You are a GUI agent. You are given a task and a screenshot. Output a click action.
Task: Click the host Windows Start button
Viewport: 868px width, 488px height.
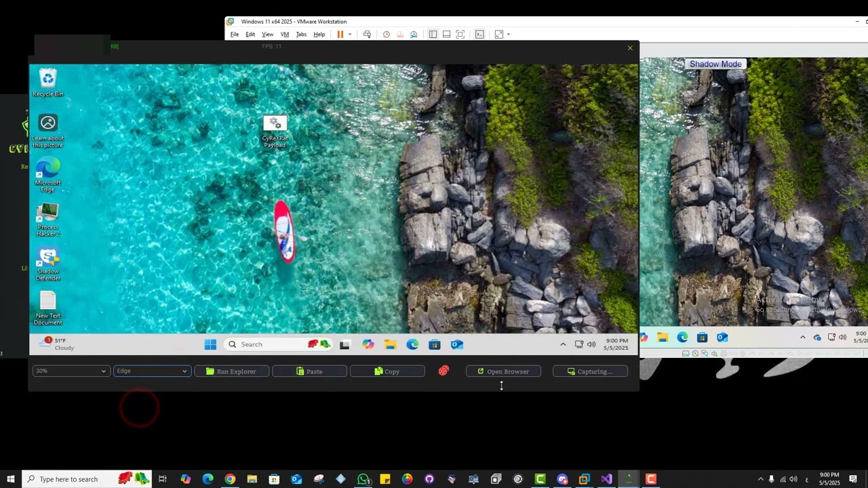[x=10, y=479]
